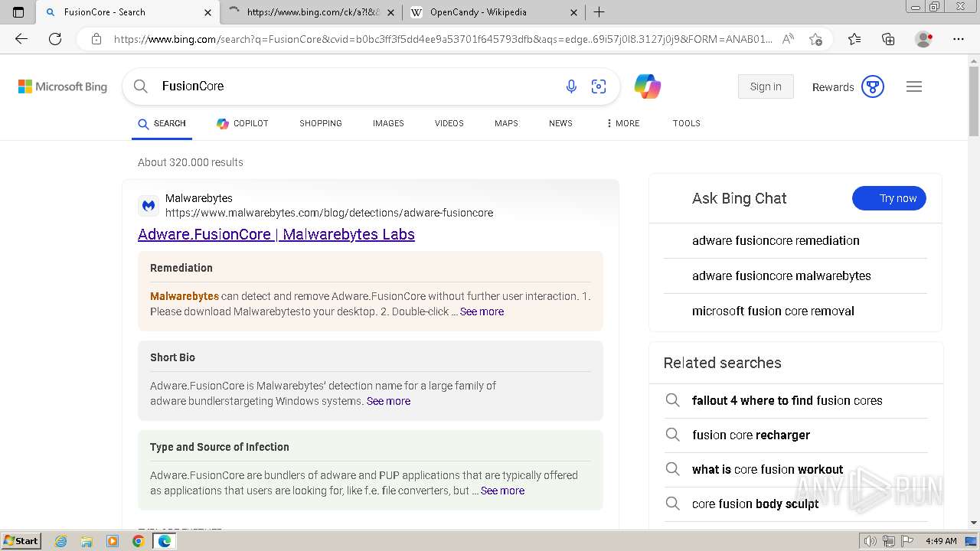980x551 pixels.
Task: Open Adware.FusionCore Malwarebytes Labs result
Action: [276, 234]
